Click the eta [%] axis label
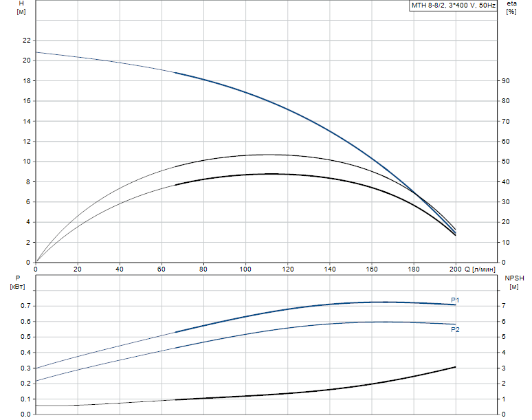Viewport: 532px width, 420px height. (511, 8)
